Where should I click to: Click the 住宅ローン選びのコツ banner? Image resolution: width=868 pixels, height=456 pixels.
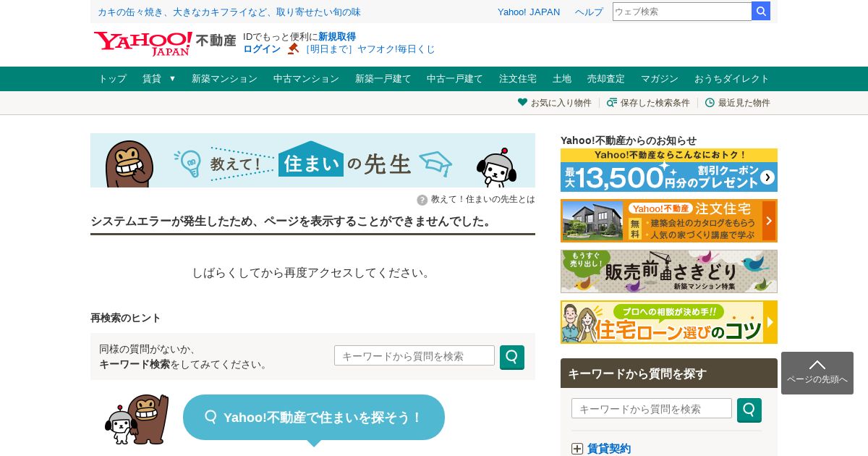coord(669,322)
